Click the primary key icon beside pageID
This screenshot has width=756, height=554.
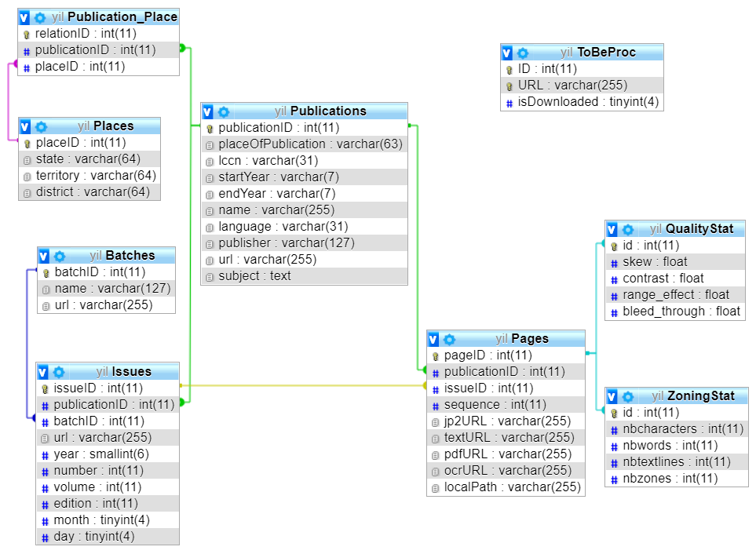coord(435,355)
